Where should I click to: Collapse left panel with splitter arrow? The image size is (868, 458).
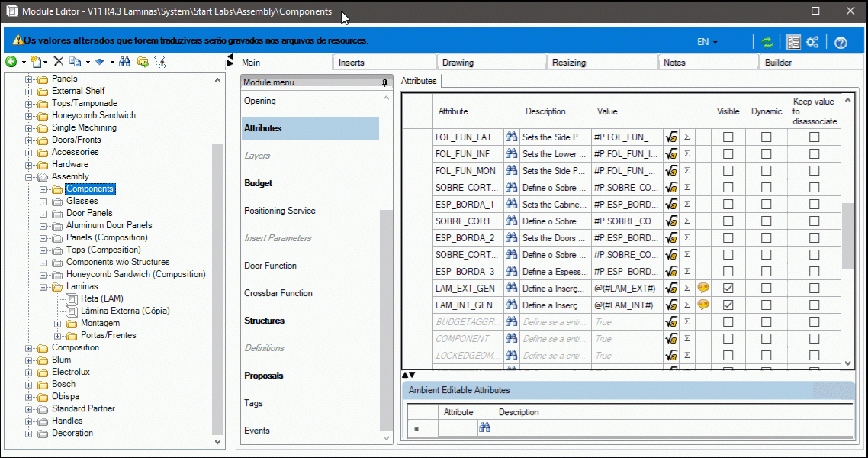point(230,57)
